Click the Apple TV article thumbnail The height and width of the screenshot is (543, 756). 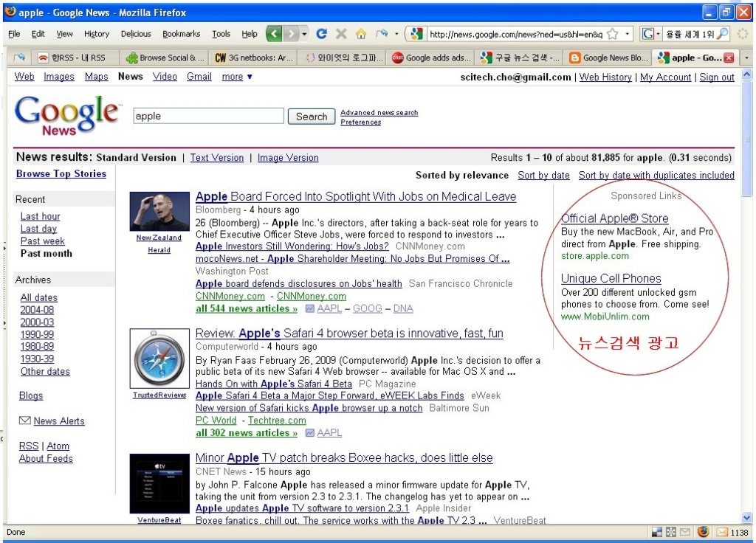click(x=159, y=484)
